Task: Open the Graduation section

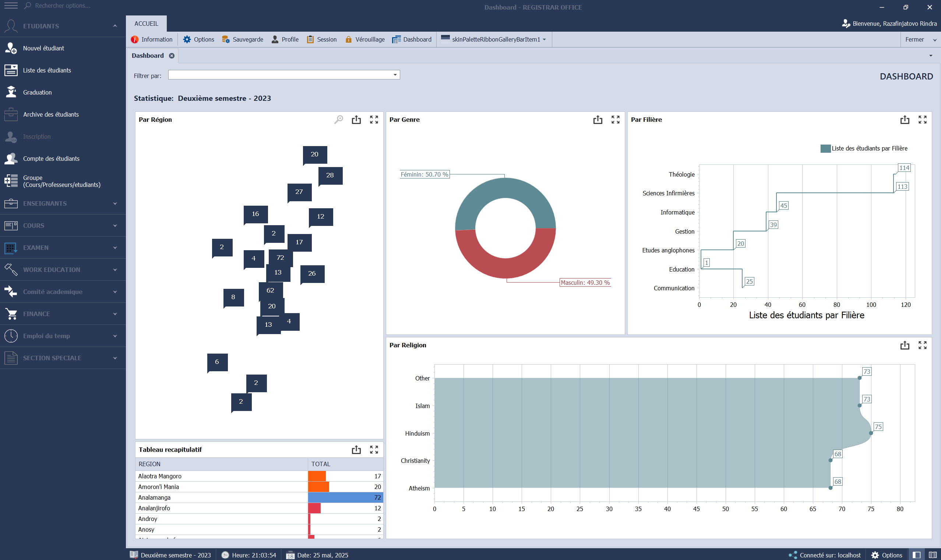Action: pyautogui.click(x=38, y=92)
